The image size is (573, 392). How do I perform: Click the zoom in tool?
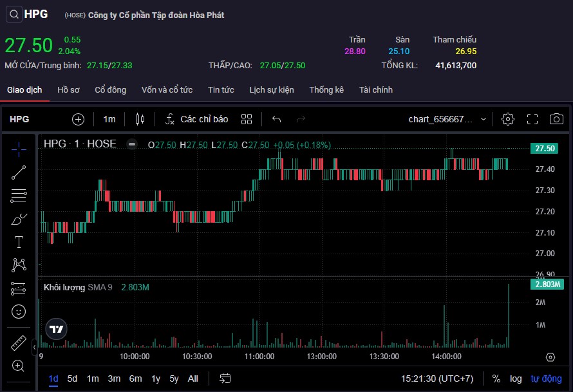tap(19, 366)
